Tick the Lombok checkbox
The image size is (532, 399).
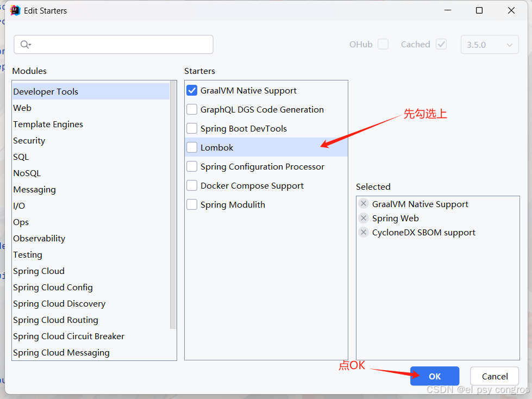[192, 148]
